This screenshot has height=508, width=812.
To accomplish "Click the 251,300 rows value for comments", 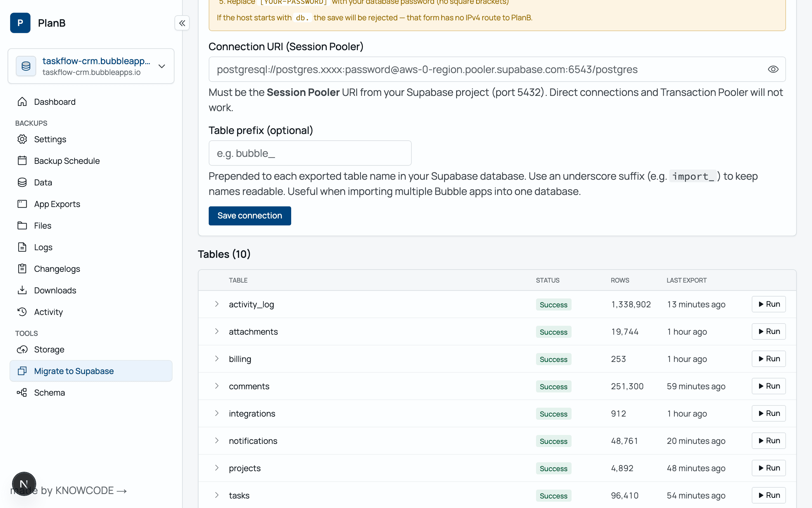I will pos(627,386).
